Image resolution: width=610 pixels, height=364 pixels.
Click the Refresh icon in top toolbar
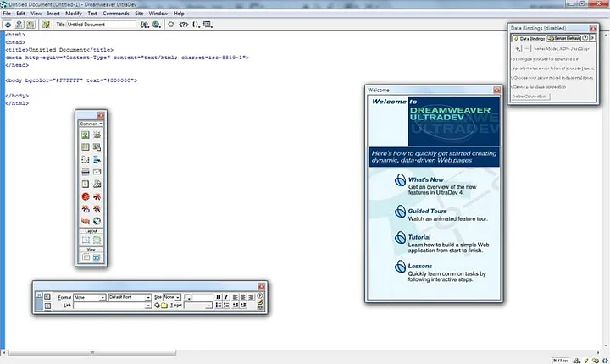(171, 25)
